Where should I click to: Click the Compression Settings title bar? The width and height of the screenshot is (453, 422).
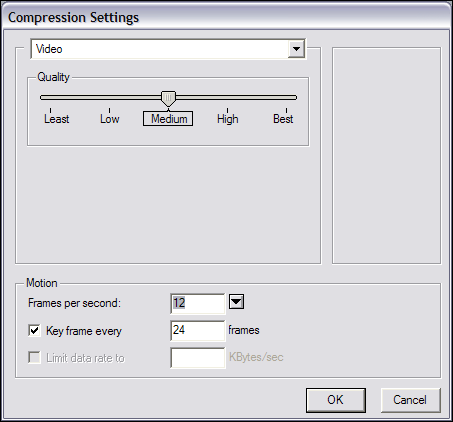[x=226, y=17]
